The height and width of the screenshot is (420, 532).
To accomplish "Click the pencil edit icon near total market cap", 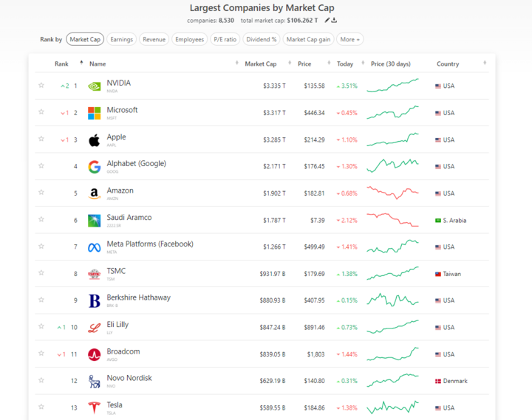I will tap(327, 21).
